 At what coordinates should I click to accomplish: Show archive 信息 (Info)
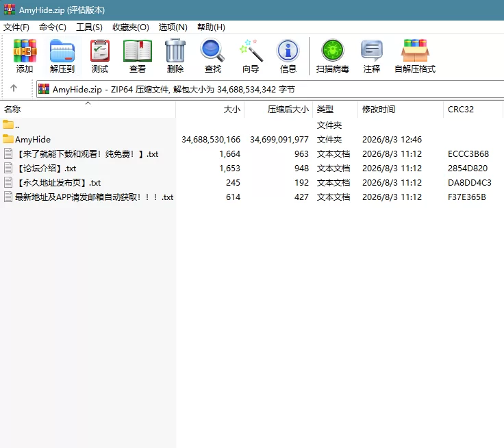coord(288,51)
